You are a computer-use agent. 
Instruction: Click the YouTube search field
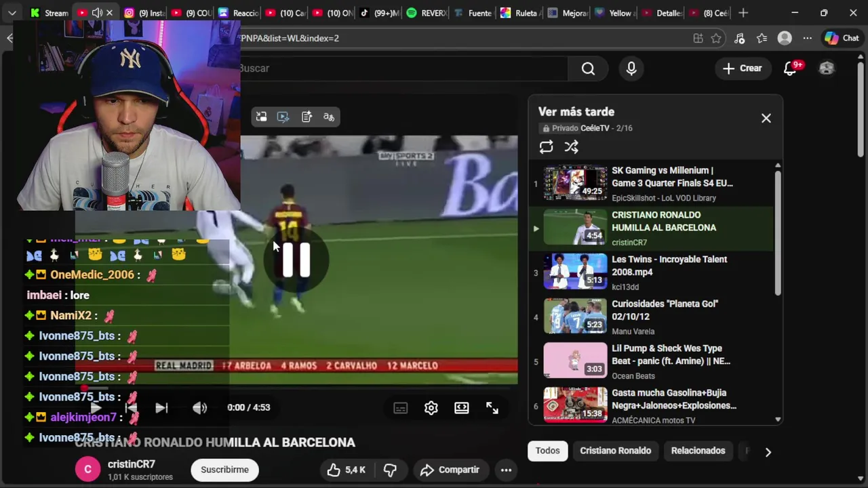tap(403, 68)
